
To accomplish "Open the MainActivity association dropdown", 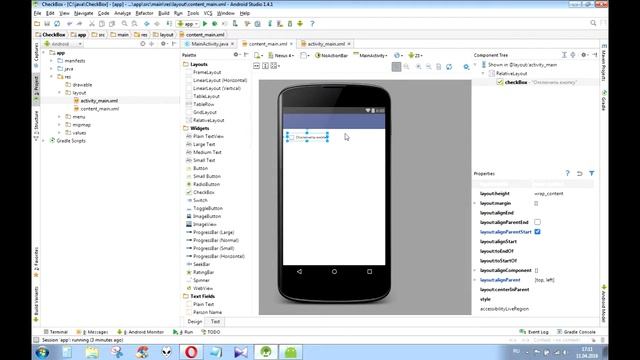I will tap(371, 55).
